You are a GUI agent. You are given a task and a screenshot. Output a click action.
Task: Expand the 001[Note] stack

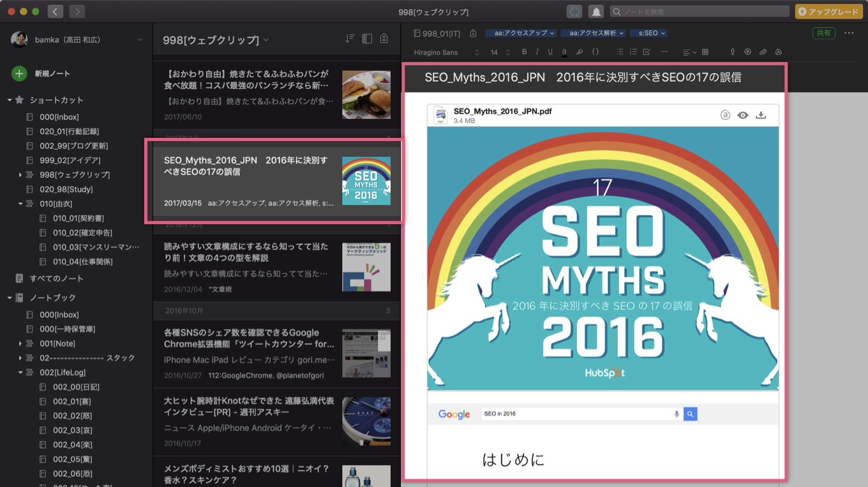[x=20, y=344]
